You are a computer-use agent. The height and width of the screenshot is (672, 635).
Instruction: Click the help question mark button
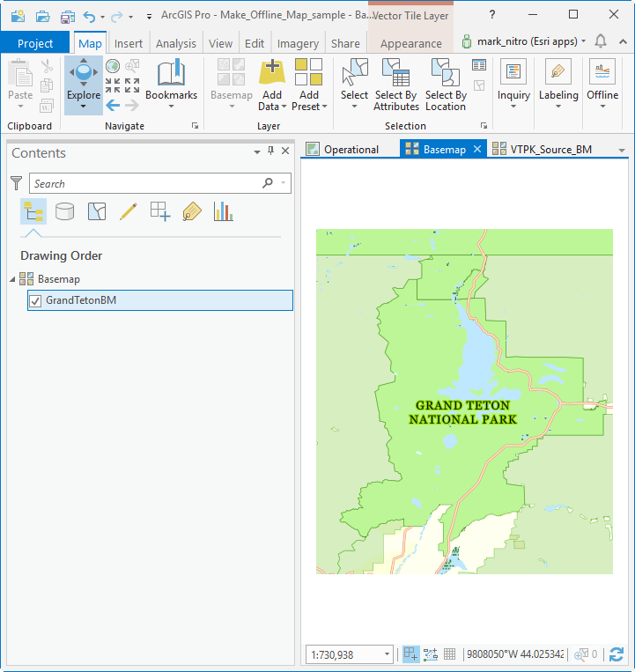point(492,15)
